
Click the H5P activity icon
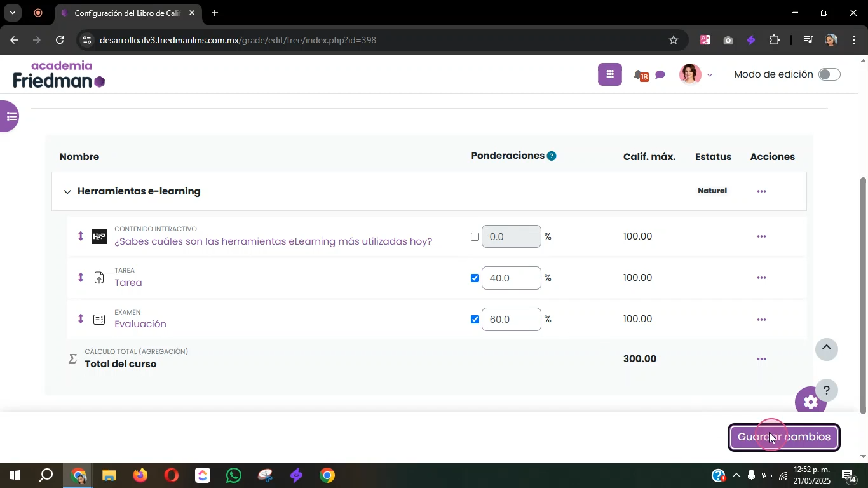coord(99,236)
